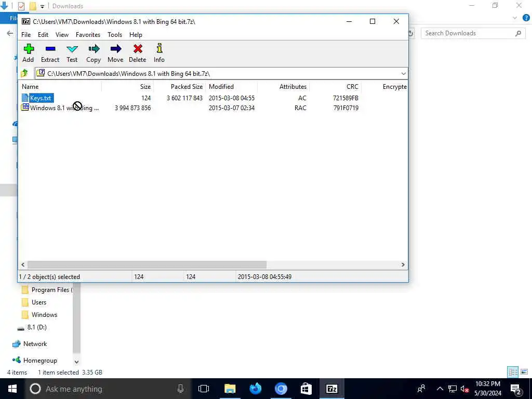Expand the Explorer ribbon chevron

pyautogui.click(x=515, y=18)
